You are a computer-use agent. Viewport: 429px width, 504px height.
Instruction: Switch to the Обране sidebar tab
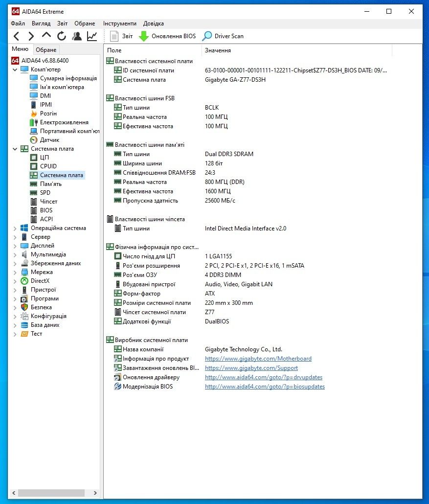[46, 50]
